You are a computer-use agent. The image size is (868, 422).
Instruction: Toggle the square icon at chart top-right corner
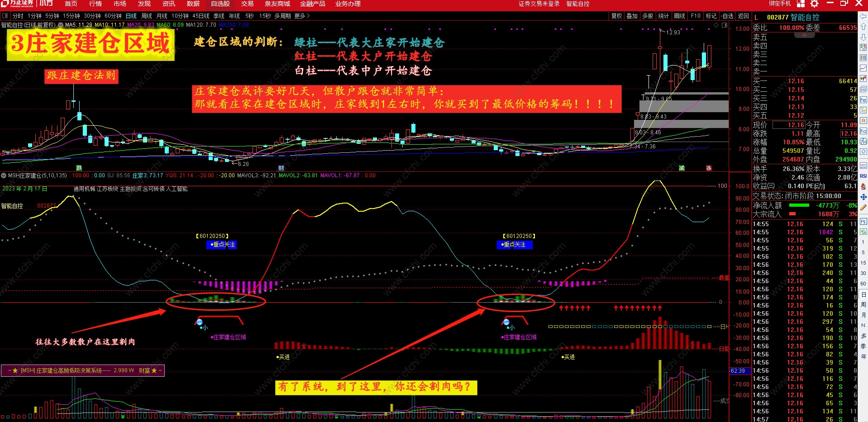pos(725,25)
